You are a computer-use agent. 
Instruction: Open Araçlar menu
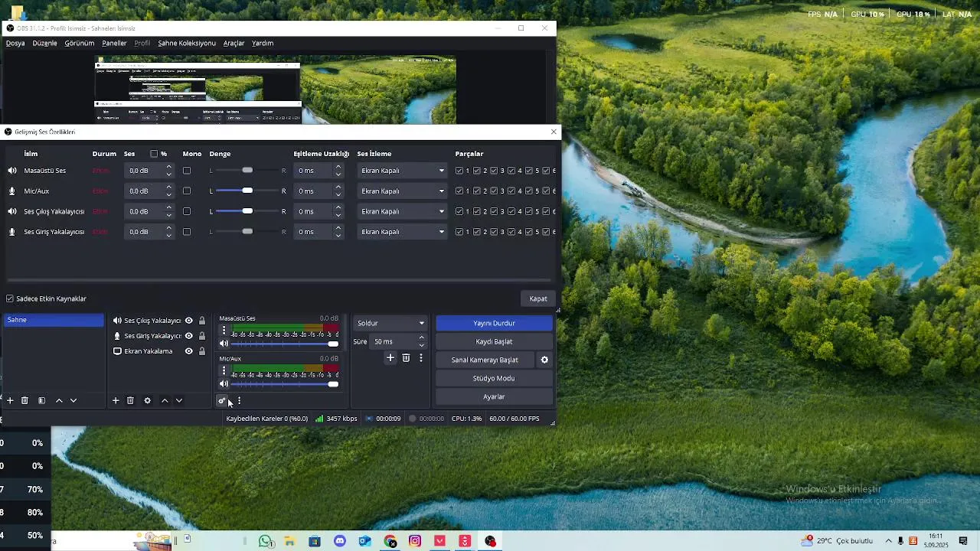coord(234,43)
